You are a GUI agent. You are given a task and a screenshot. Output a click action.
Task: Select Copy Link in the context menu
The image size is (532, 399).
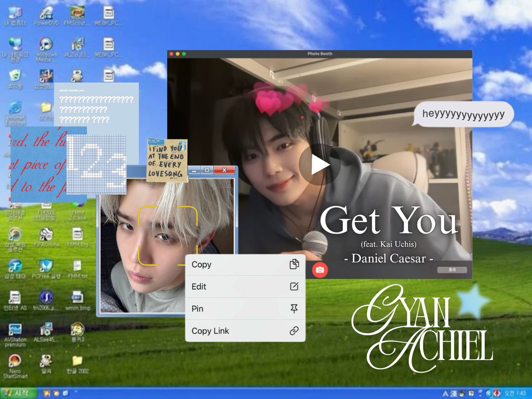coord(245,331)
